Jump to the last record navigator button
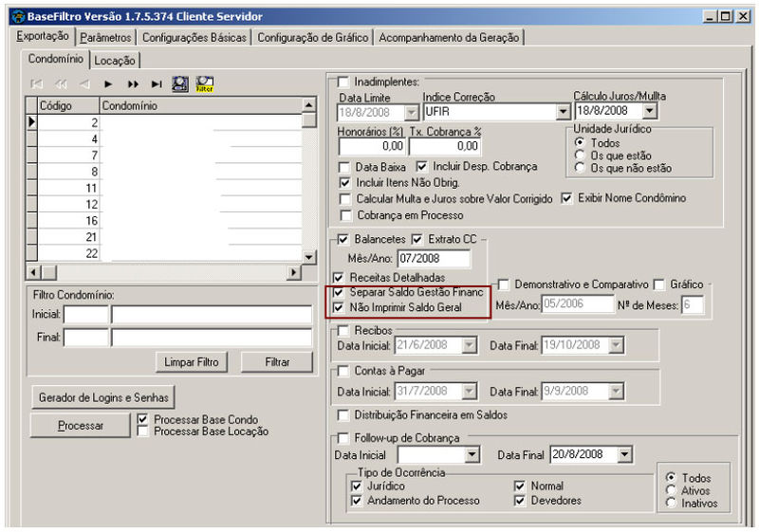The height and width of the screenshot is (532, 759). coord(157,84)
